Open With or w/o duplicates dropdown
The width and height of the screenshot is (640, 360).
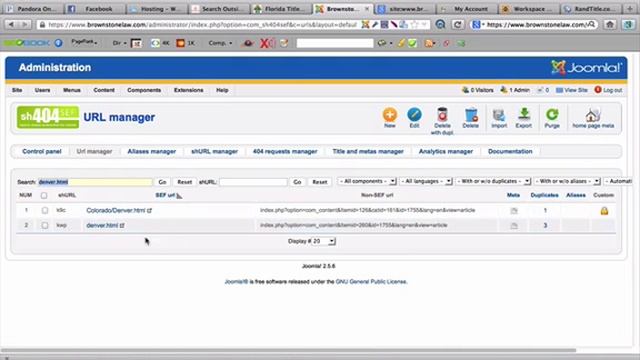click(493, 181)
